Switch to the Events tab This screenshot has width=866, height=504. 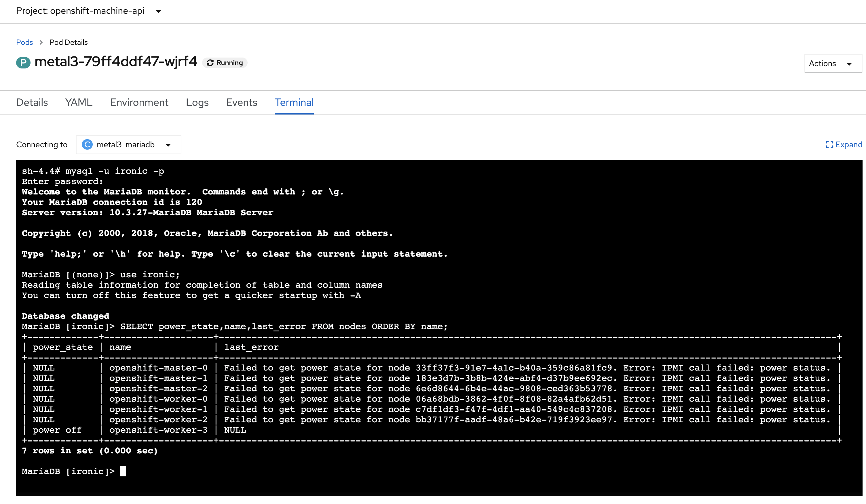click(241, 102)
